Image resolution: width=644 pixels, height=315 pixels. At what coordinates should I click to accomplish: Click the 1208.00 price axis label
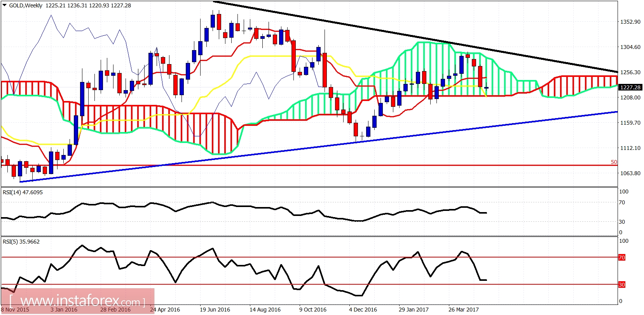pos(630,97)
